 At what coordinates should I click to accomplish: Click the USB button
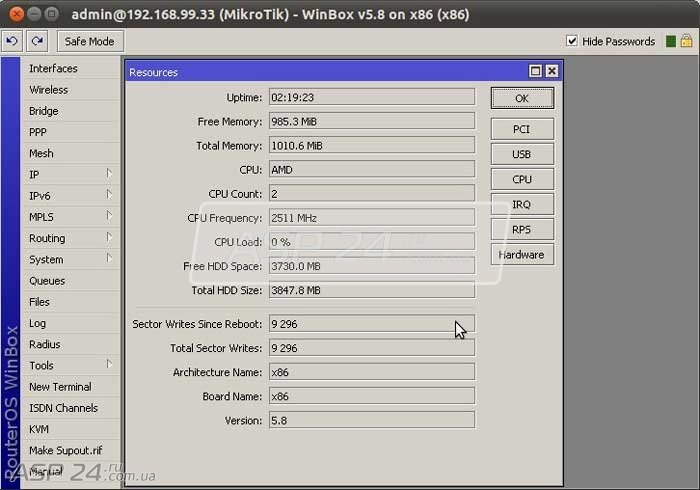pos(522,154)
